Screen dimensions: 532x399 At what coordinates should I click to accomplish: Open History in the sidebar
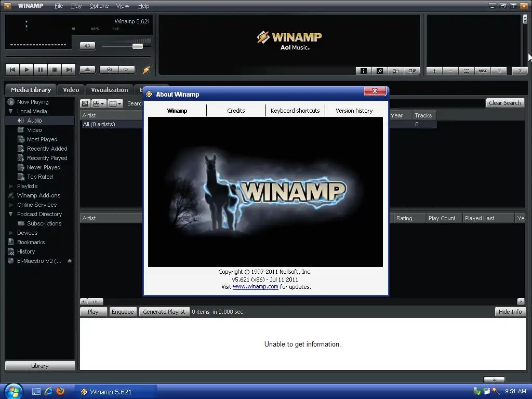pos(26,252)
